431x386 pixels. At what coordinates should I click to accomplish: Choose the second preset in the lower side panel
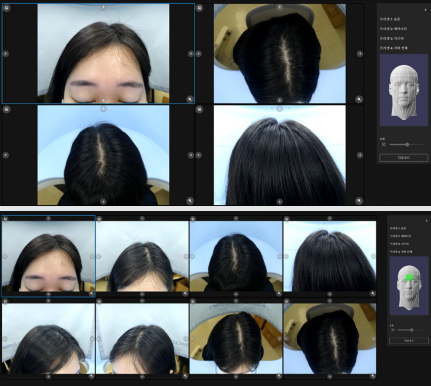click(401, 236)
